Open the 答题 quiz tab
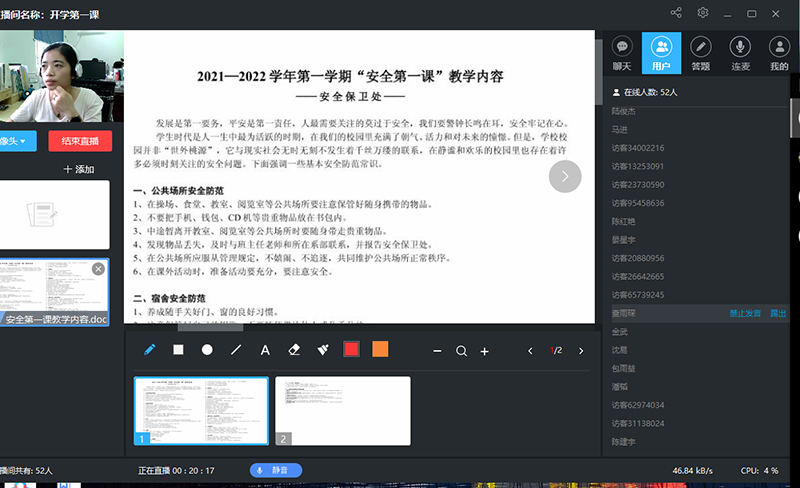 click(x=701, y=53)
